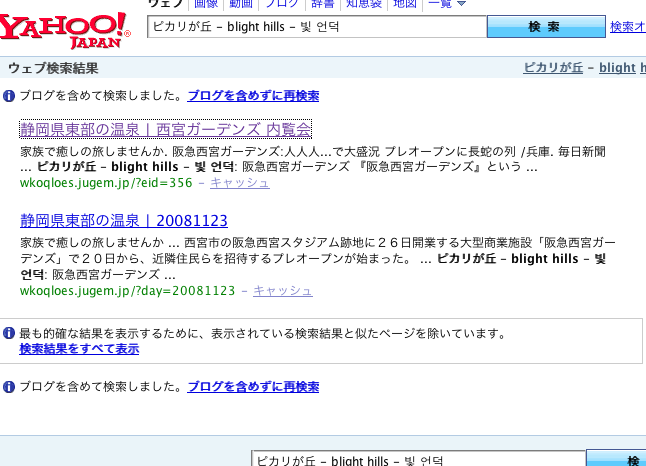The width and height of the screenshot is (646, 466).
Task: Open the 動画 search tab
Action: pos(241,4)
